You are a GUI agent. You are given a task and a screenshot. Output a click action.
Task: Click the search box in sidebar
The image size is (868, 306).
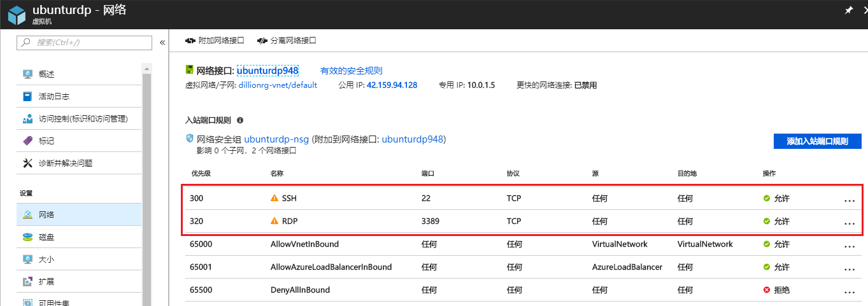tap(84, 43)
